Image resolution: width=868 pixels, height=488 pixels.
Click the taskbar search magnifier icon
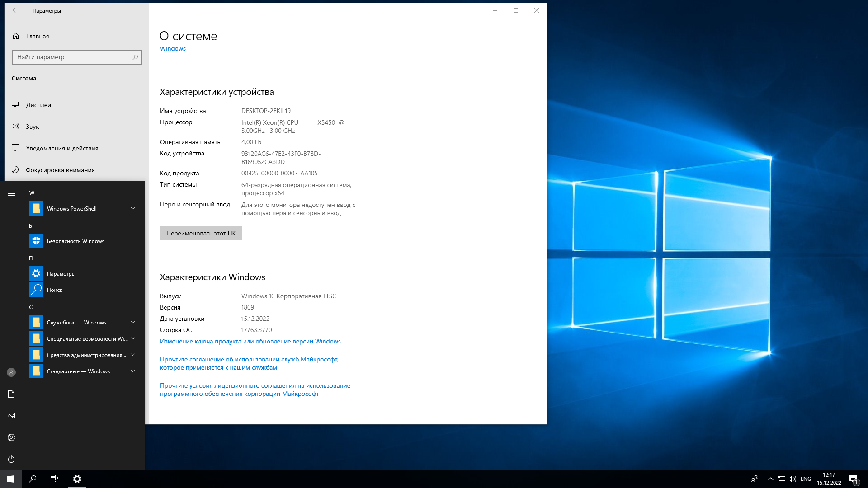click(x=33, y=479)
